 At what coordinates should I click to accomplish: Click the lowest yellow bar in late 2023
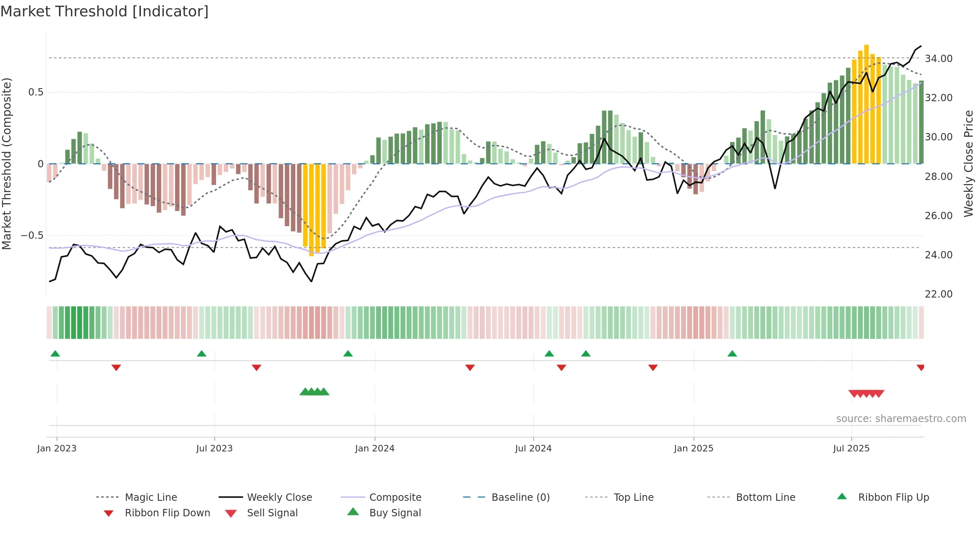312,210
